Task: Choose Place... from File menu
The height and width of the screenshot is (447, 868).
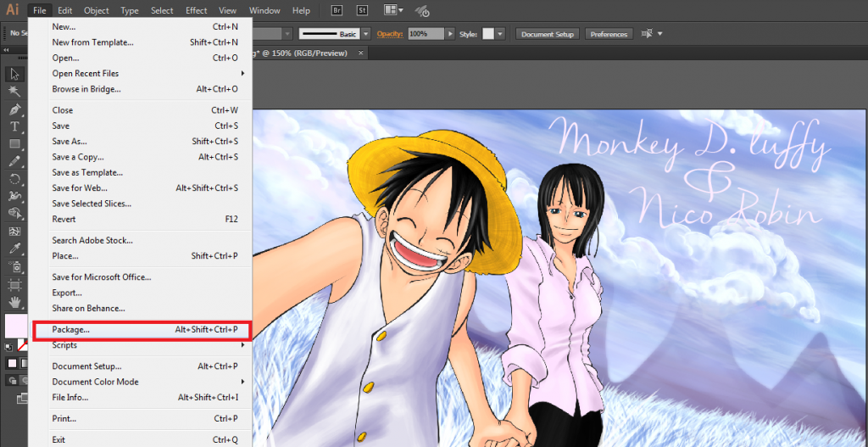Action: 142,256
